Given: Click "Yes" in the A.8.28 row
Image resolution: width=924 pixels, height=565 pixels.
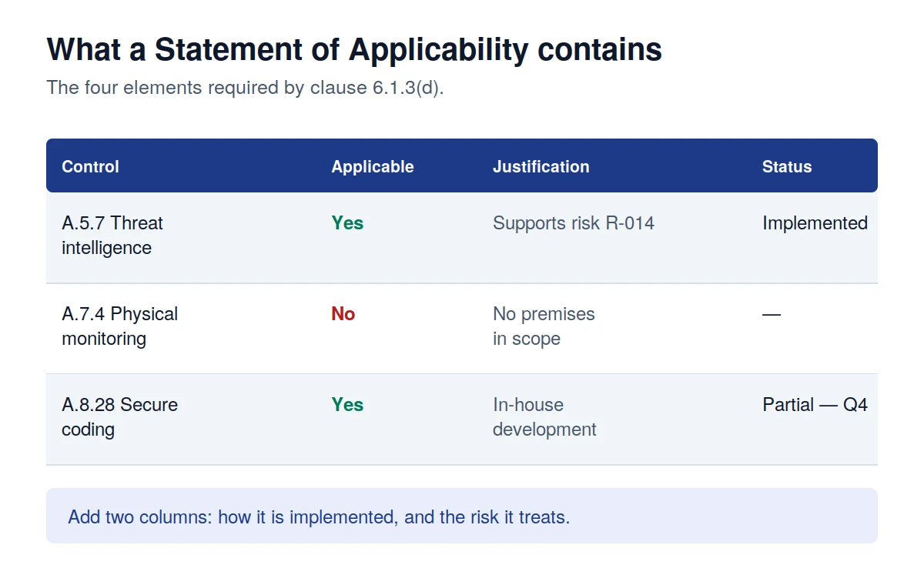Looking at the screenshot, I should (347, 405).
